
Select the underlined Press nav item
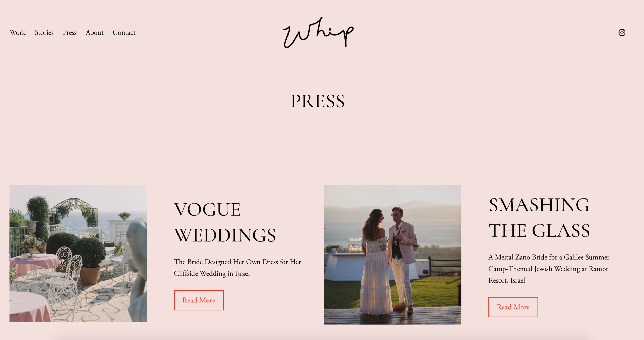click(x=70, y=33)
